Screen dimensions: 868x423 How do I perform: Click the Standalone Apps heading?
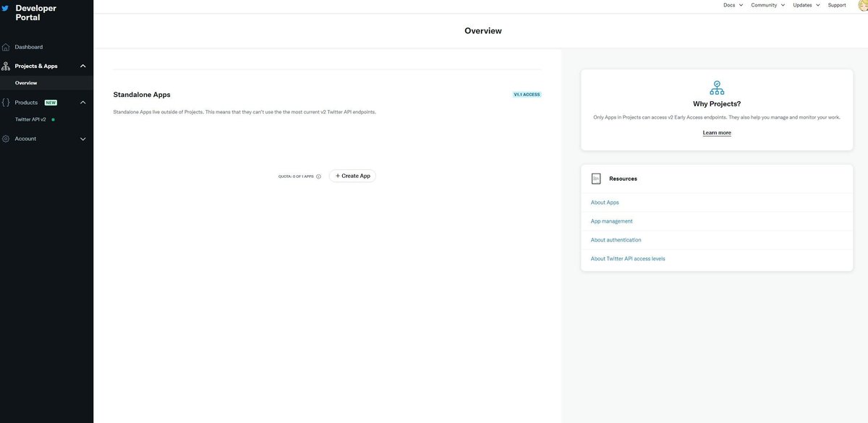point(142,95)
